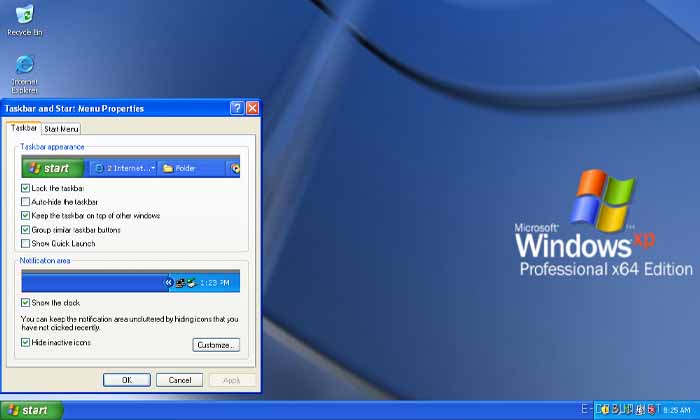Select the Internet Explorer desktop icon
700x420 pixels.
(x=25, y=74)
